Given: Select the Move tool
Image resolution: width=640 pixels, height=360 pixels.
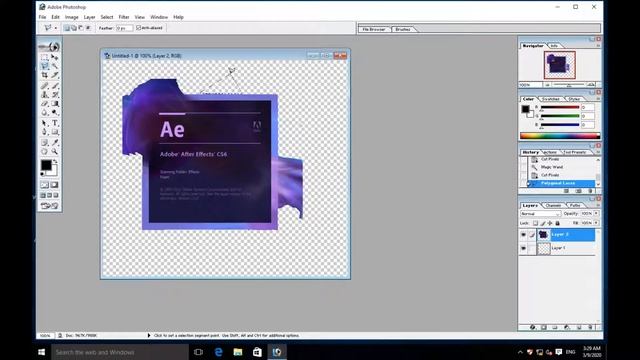Looking at the screenshot, I should click(x=55, y=57).
